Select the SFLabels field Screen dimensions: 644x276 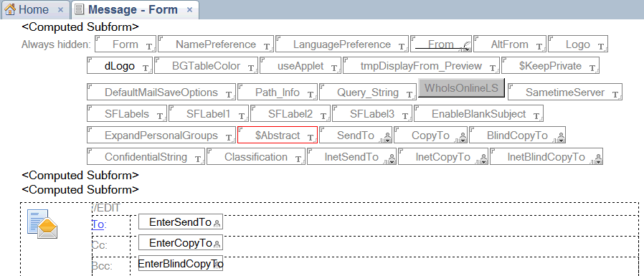(x=127, y=113)
